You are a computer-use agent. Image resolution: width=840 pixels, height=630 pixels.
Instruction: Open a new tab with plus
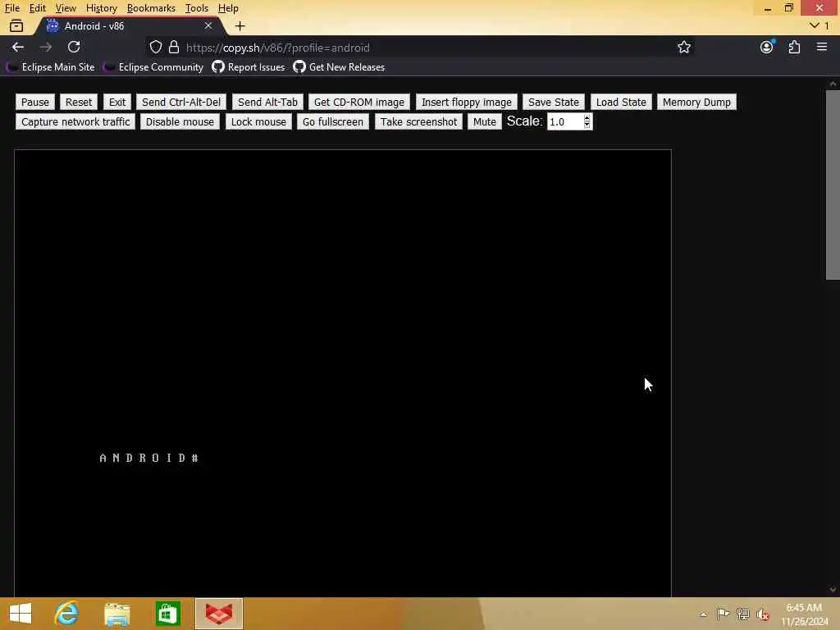pyautogui.click(x=240, y=25)
